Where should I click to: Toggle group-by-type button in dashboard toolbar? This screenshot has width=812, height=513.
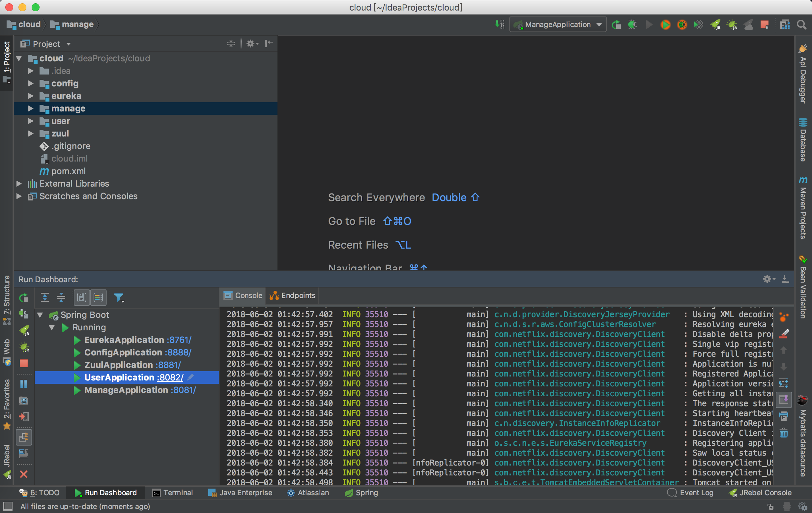point(82,297)
